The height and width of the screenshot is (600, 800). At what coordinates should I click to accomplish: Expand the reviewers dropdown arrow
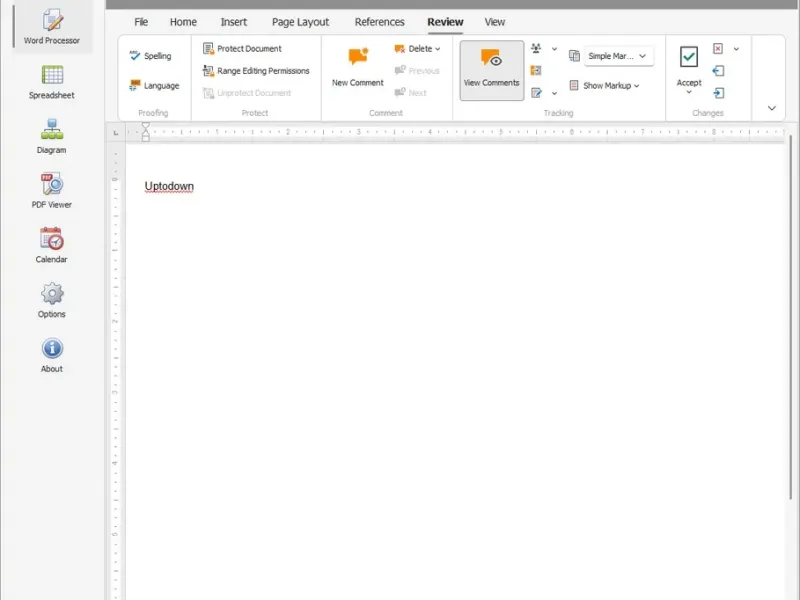pyautogui.click(x=554, y=49)
